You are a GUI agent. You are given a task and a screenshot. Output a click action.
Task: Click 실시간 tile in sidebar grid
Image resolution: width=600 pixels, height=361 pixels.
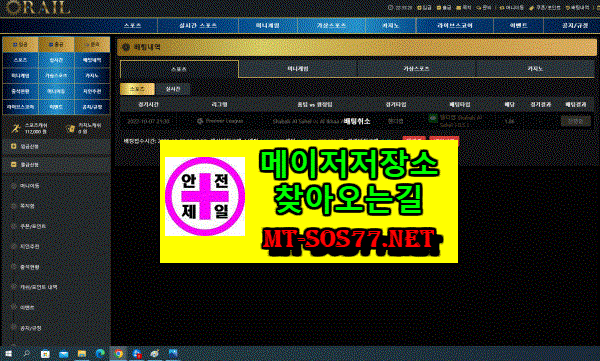click(x=56, y=60)
